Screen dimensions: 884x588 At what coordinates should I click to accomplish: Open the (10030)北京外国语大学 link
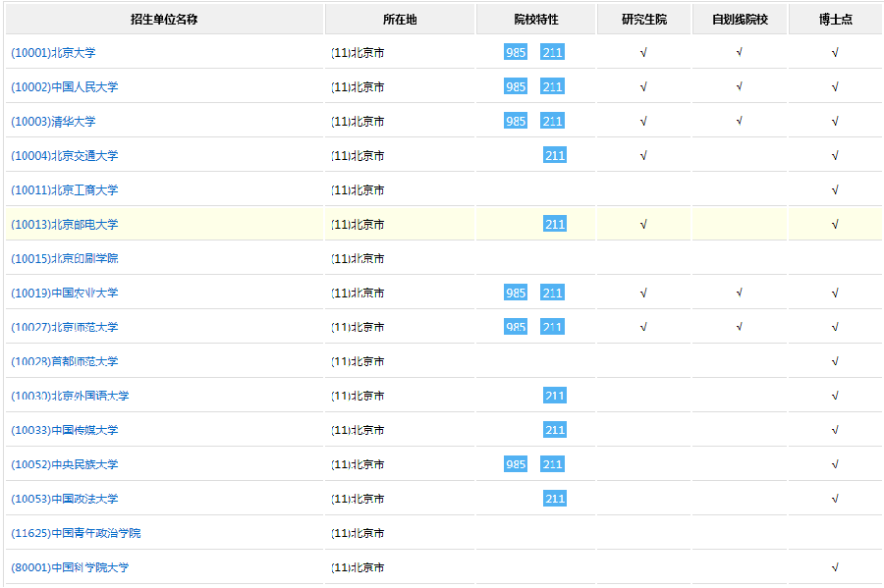pyautogui.click(x=70, y=396)
